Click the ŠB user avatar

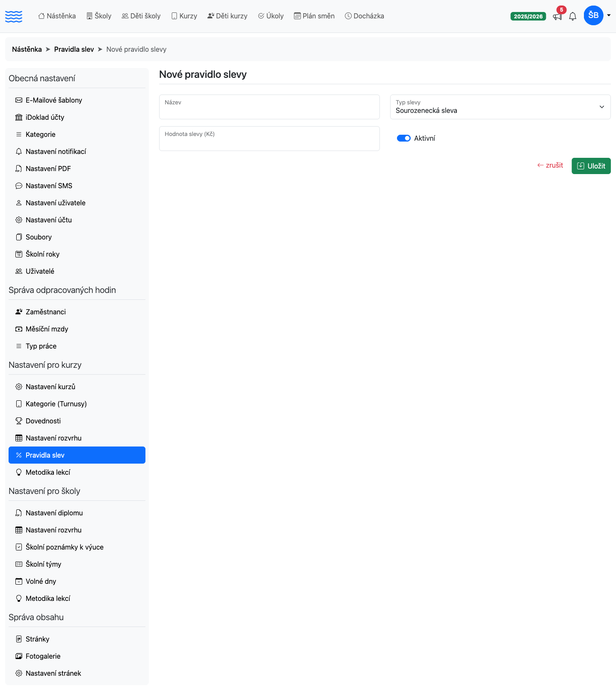coord(593,15)
